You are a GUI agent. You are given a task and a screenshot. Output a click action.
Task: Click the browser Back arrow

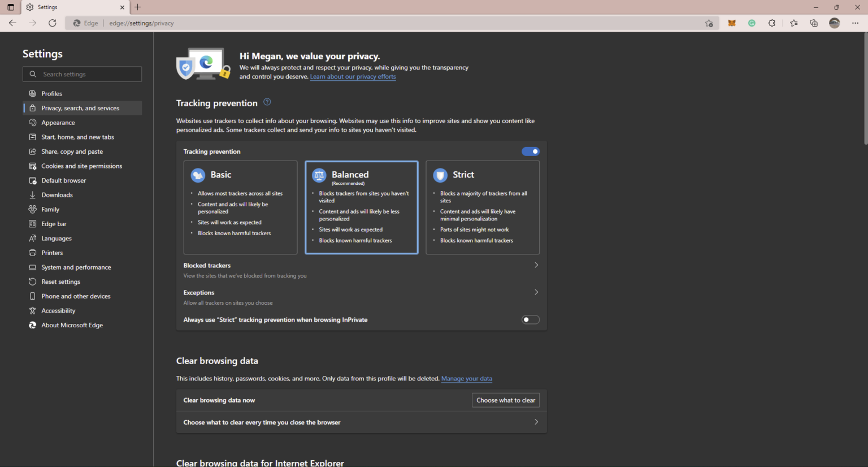coord(12,23)
